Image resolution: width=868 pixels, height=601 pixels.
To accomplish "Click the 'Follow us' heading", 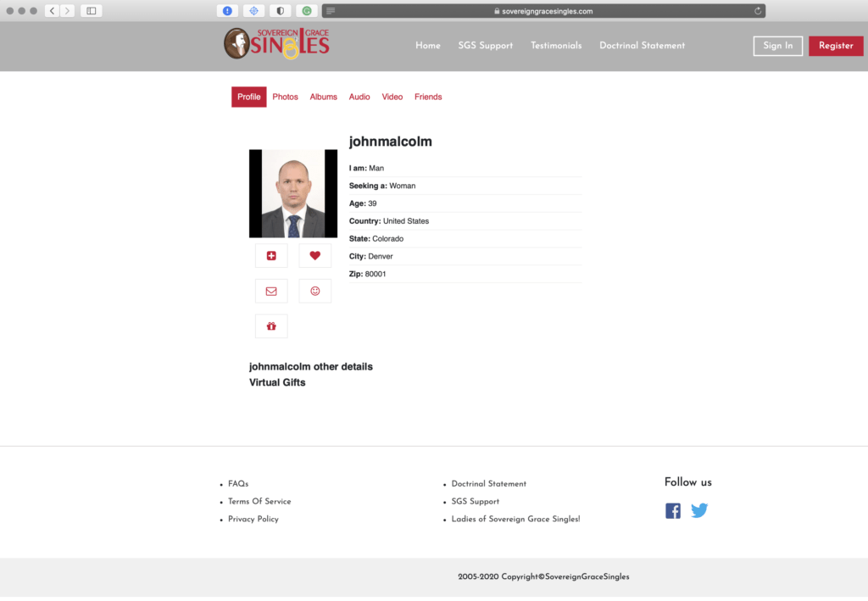I will pyautogui.click(x=688, y=482).
